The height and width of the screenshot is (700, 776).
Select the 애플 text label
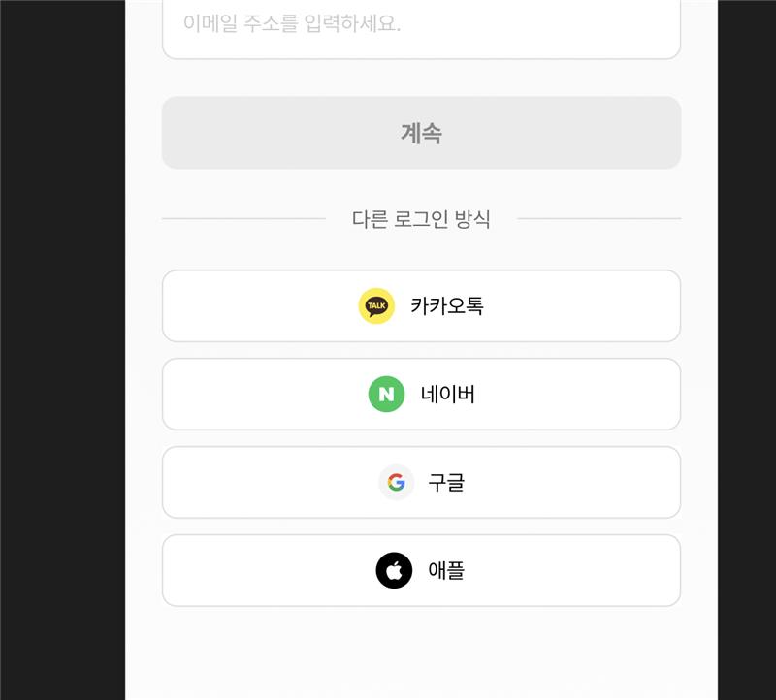[446, 571]
